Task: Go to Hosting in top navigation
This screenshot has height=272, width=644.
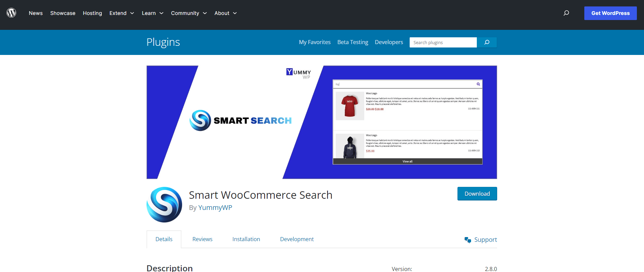Action: tap(92, 13)
